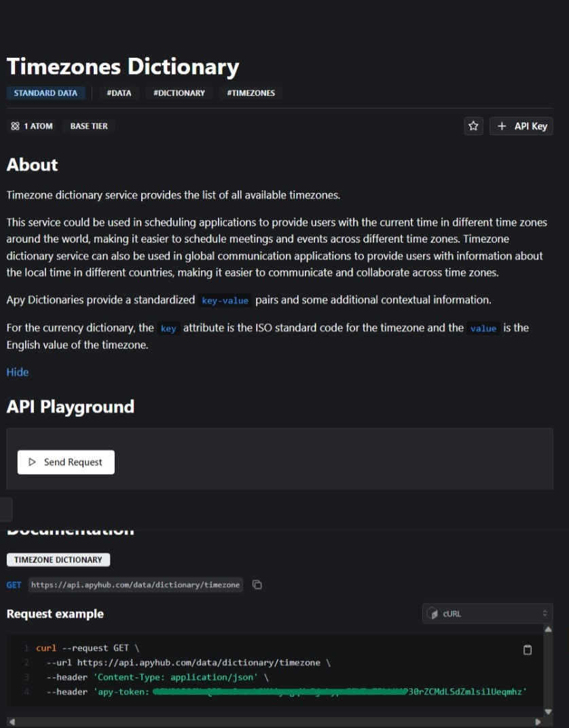Viewport: 569px width, 728px height.
Task: Click the Hide link under About
Action: point(18,372)
